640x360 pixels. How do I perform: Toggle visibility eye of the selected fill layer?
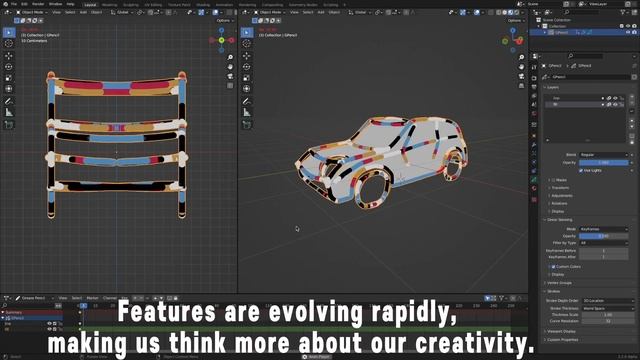[615, 104]
